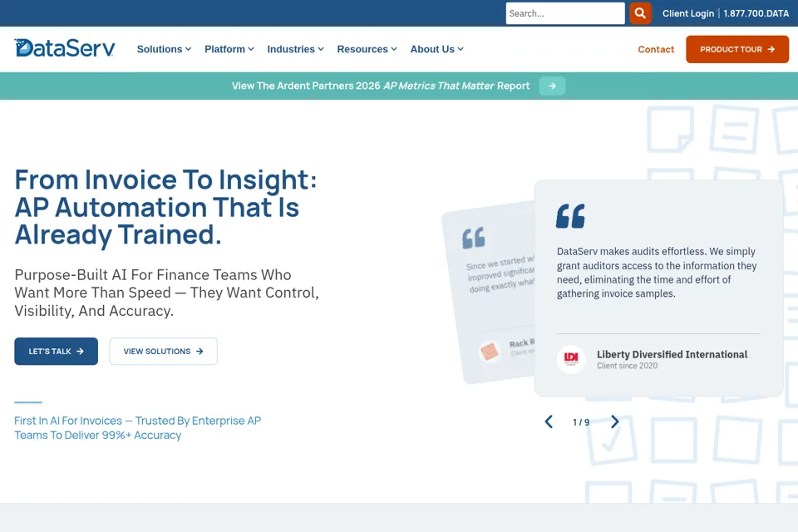
Task: Show the previous testimonial with the left chevron
Action: [x=549, y=422]
